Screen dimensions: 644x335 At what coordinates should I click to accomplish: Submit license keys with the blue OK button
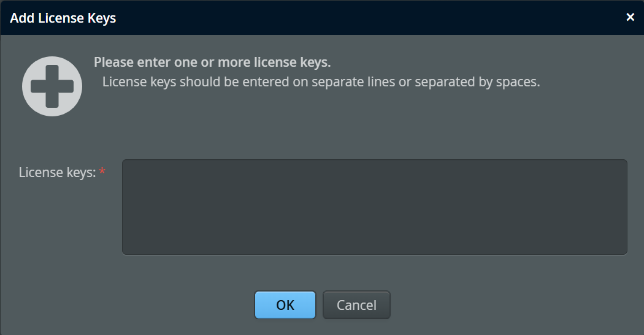pyautogui.click(x=285, y=305)
